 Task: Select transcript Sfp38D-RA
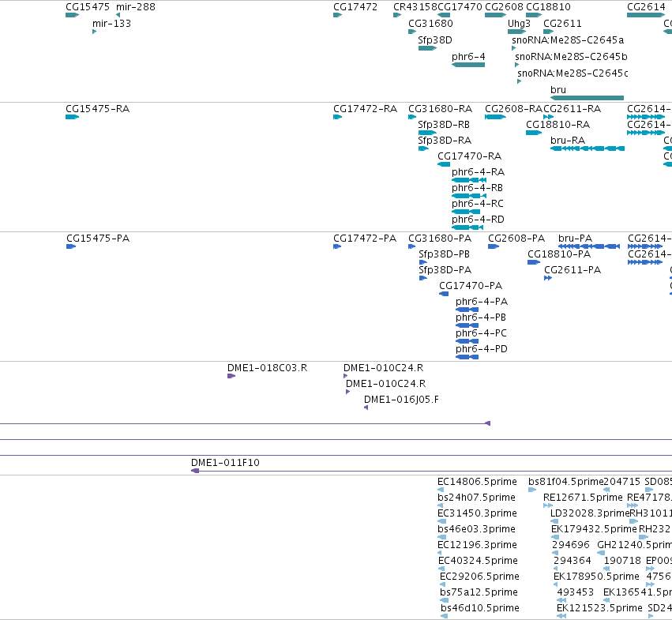tap(423, 148)
